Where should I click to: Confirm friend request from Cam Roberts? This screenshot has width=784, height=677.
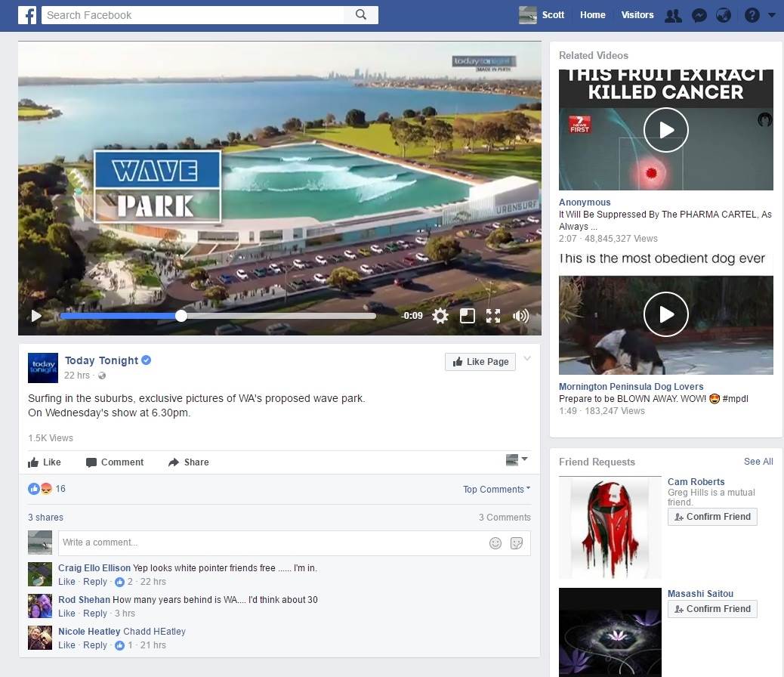click(x=712, y=517)
